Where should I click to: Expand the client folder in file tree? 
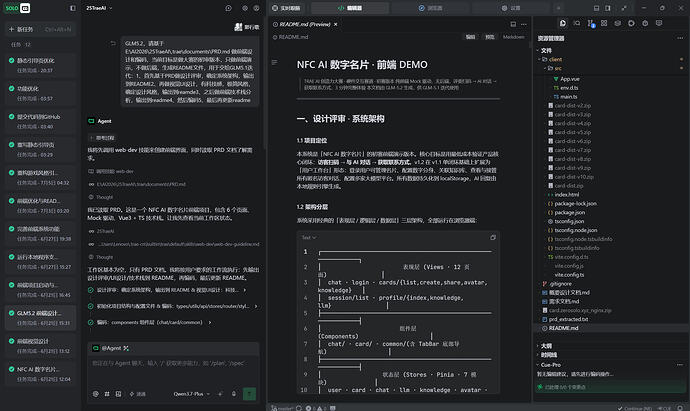555,59
